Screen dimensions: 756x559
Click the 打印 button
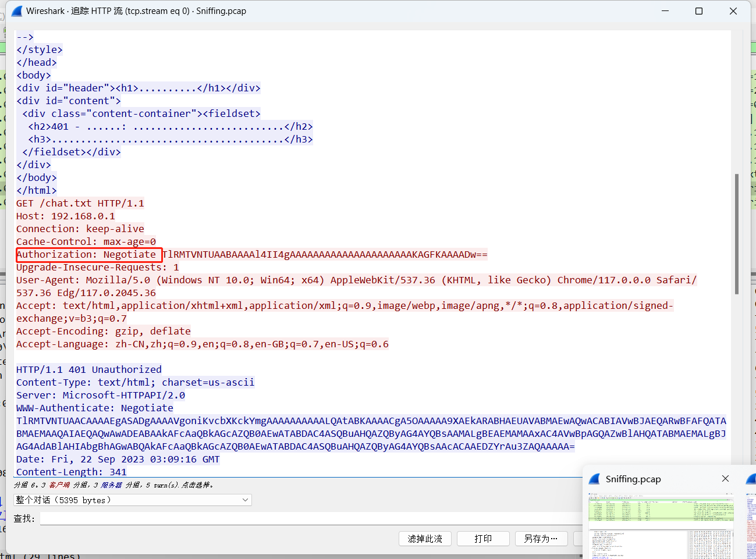click(484, 539)
